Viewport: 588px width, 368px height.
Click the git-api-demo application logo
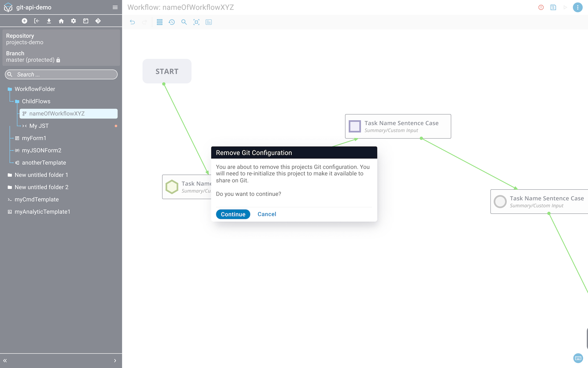point(8,7)
